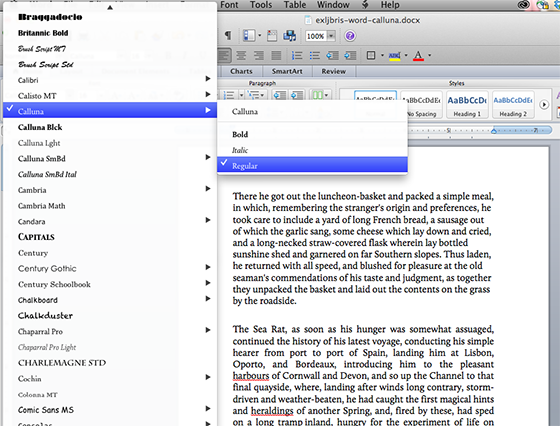Expand the Calibri submenu arrow
Image resolution: width=560 pixels, height=426 pixels.
[x=208, y=79]
